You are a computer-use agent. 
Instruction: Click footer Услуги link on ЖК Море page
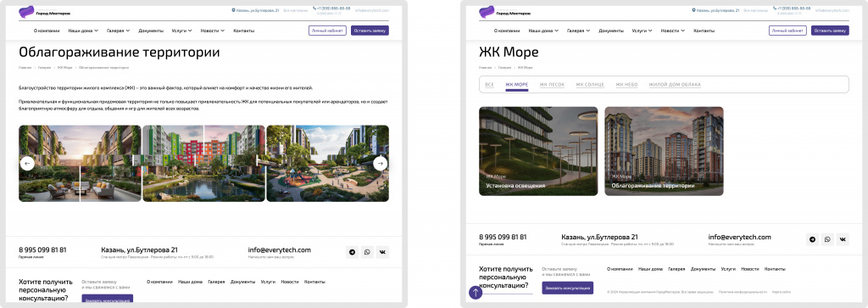[728, 269]
